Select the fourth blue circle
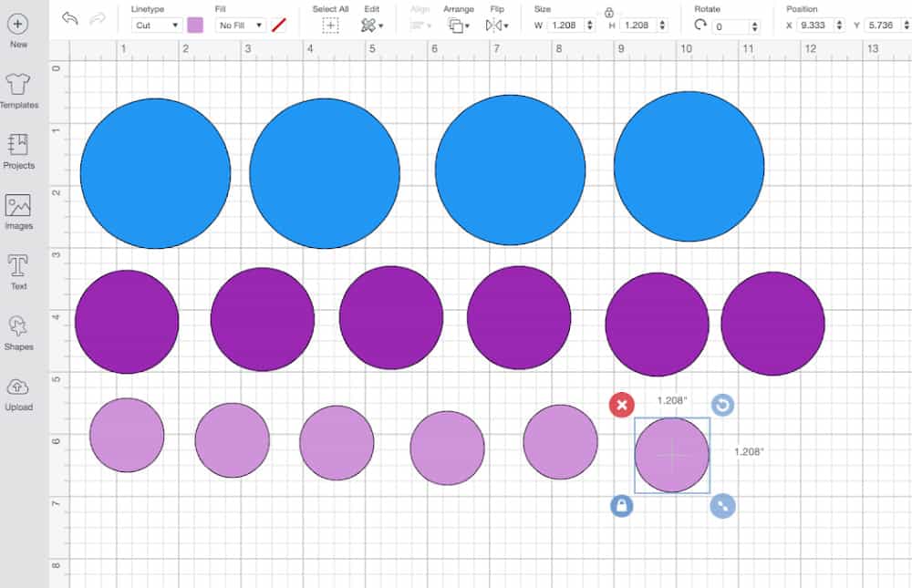The width and height of the screenshot is (912, 588). 689,166
